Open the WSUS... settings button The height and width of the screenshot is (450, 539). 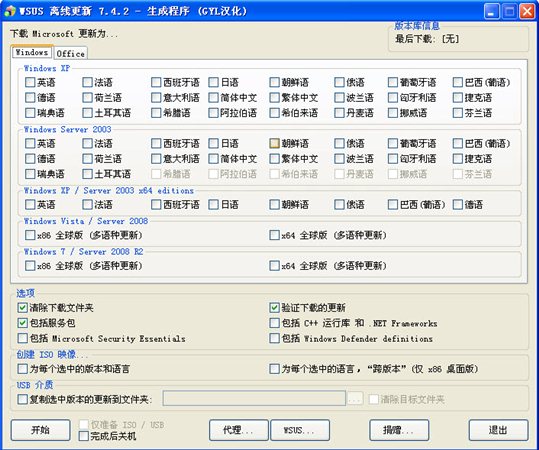(x=300, y=430)
